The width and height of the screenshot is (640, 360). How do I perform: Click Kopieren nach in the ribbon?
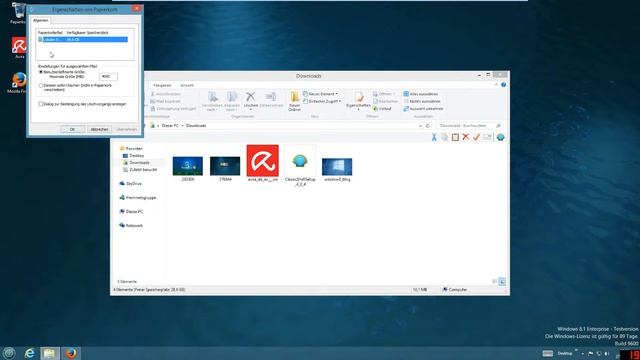click(232, 101)
